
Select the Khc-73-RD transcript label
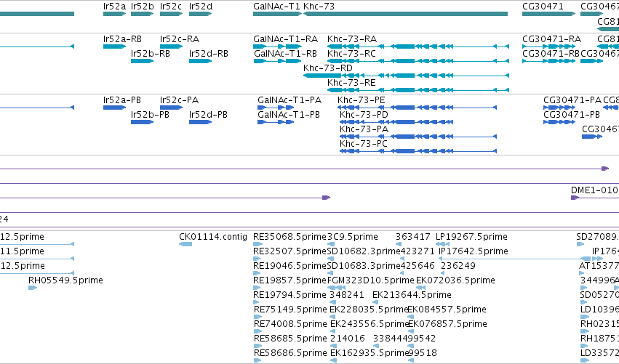point(328,68)
